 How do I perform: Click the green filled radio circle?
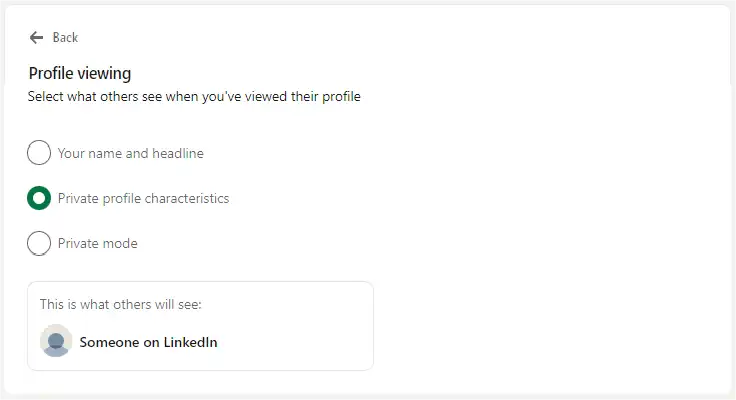click(39, 198)
